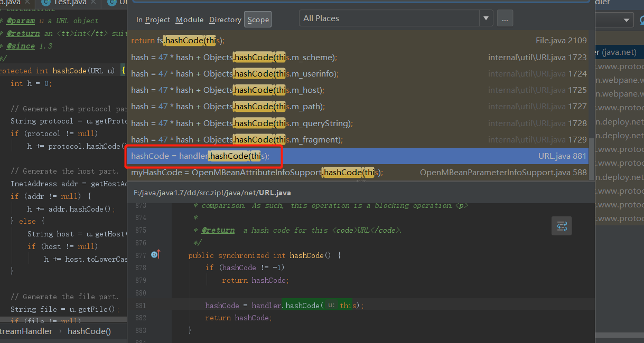Click 'h += addr.hashCode();' line

(71, 209)
